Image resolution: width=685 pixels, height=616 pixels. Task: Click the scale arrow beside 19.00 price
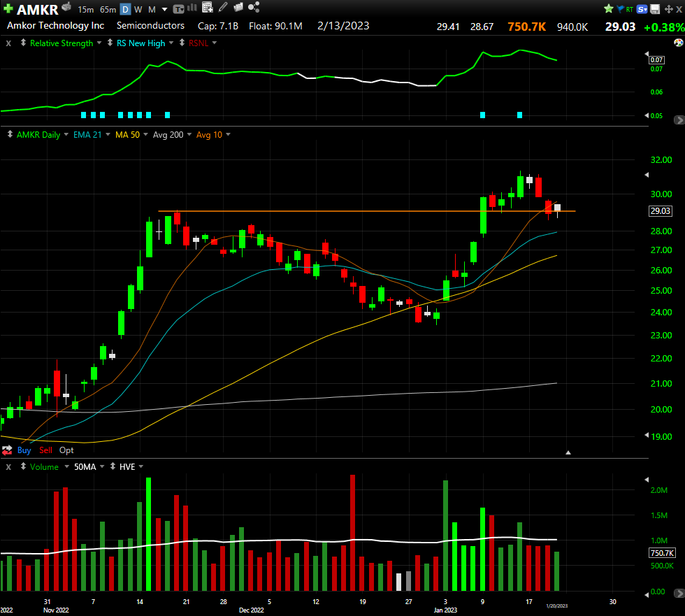(647, 435)
